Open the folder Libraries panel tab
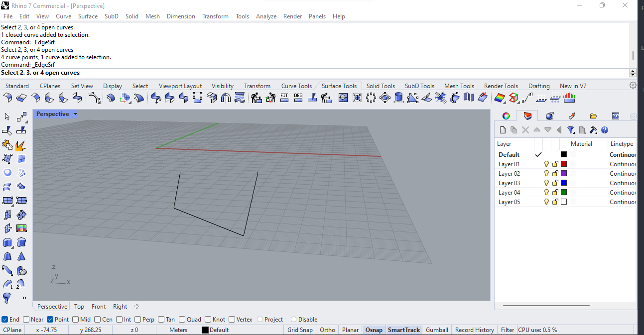Image resolution: width=644 pixels, height=335 pixels. [x=593, y=116]
